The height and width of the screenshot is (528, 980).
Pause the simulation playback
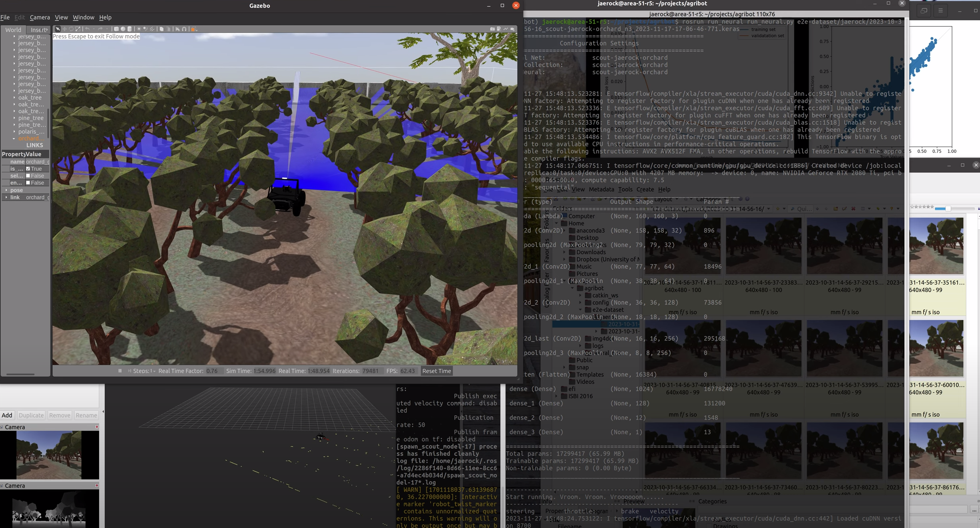click(x=120, y=371)
